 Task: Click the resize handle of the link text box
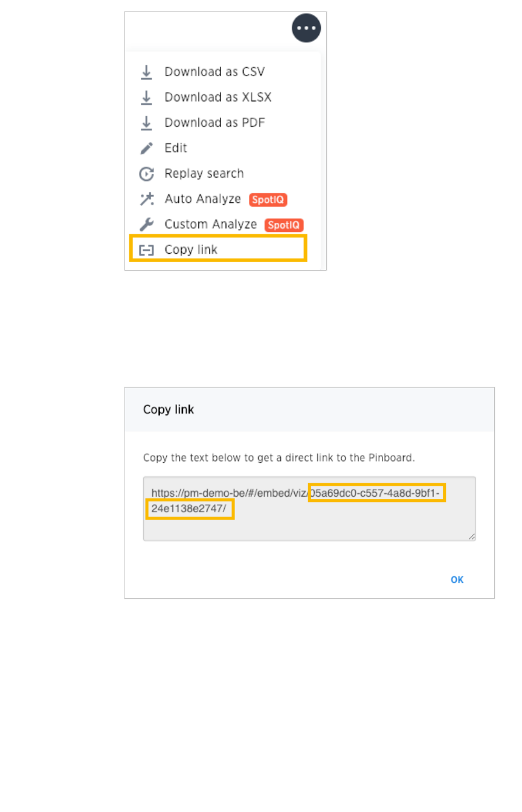coord(471,536)
